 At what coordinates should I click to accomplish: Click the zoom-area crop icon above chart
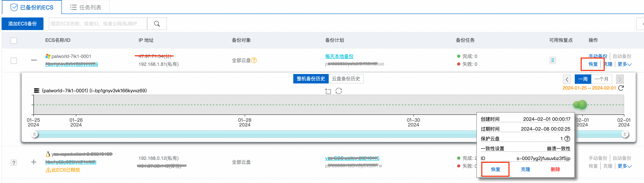(x=328, y=91)
